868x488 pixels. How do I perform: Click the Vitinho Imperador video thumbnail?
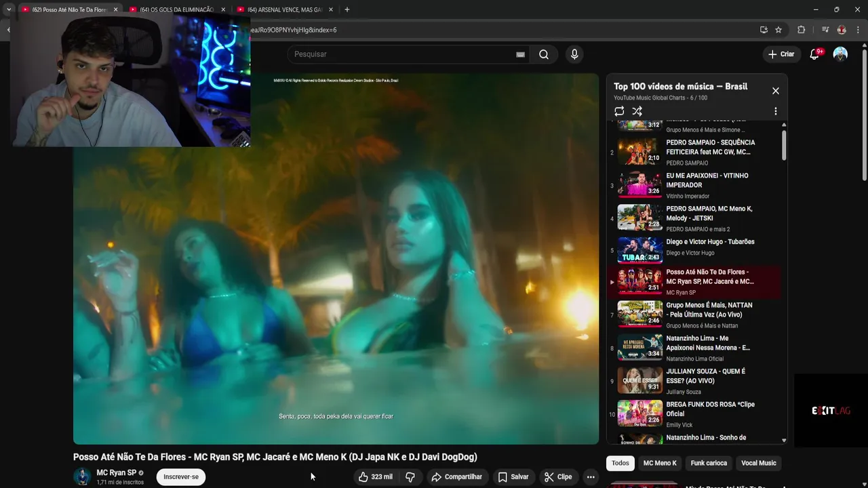point(639,184)
